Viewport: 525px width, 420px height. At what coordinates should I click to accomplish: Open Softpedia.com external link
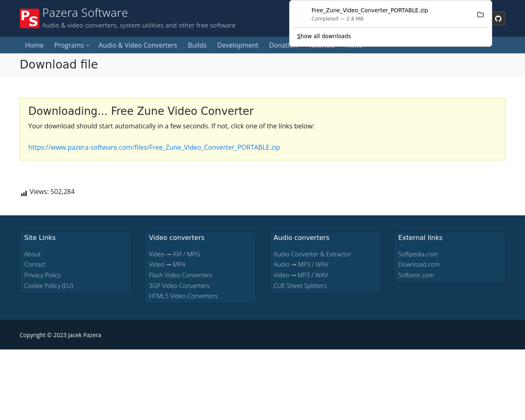click(x=418, y=254)
